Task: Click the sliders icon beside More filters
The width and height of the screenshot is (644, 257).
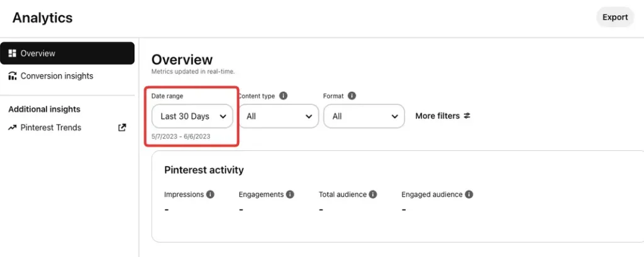Action: (467, 116)
